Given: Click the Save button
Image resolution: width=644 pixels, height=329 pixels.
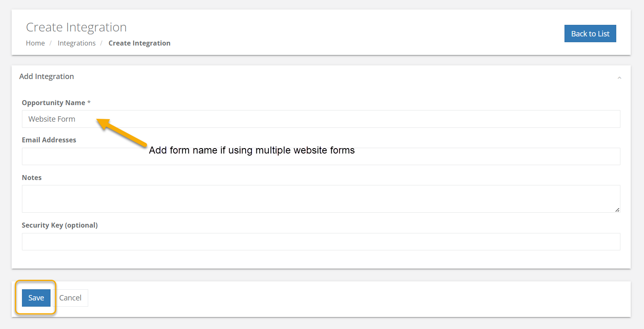Looking at the screenshot, I should point(36,298).
